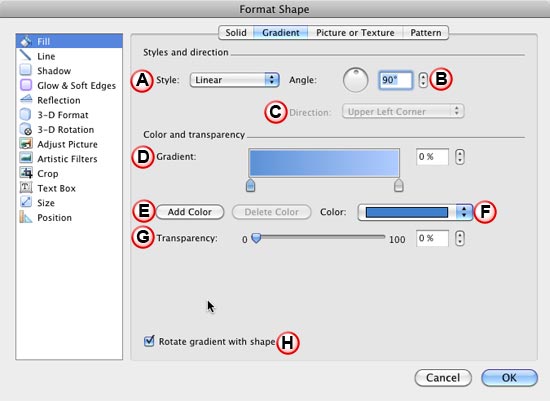Select the Fill icon in sidebar
Screen dimensions: 550x401
pyautogui.click(x=26, y=41)
